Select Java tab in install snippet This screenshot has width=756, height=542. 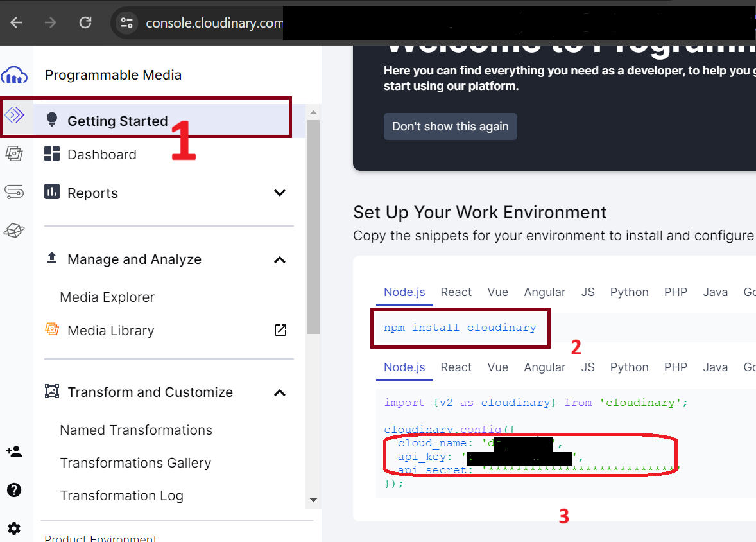pyautogui.click(x=715, y=292)
